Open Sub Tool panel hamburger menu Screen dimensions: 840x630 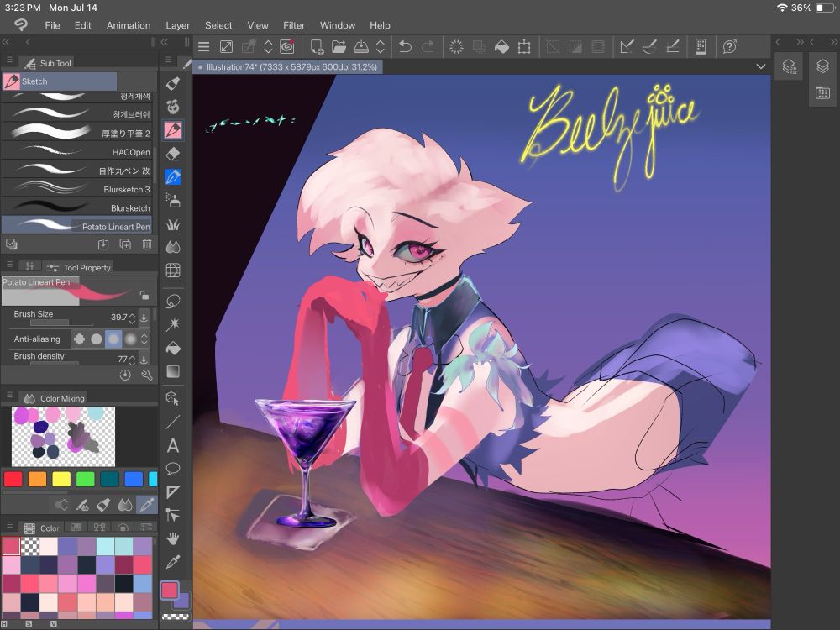click(x=9, y=60)
